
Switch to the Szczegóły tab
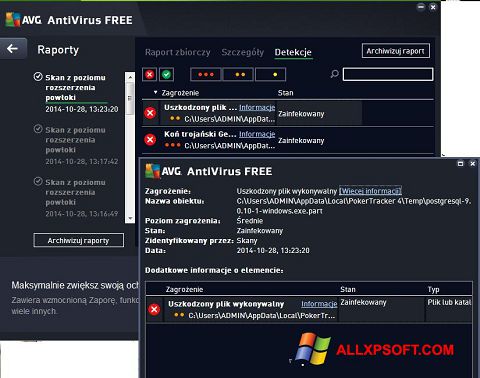click(243, 52)
